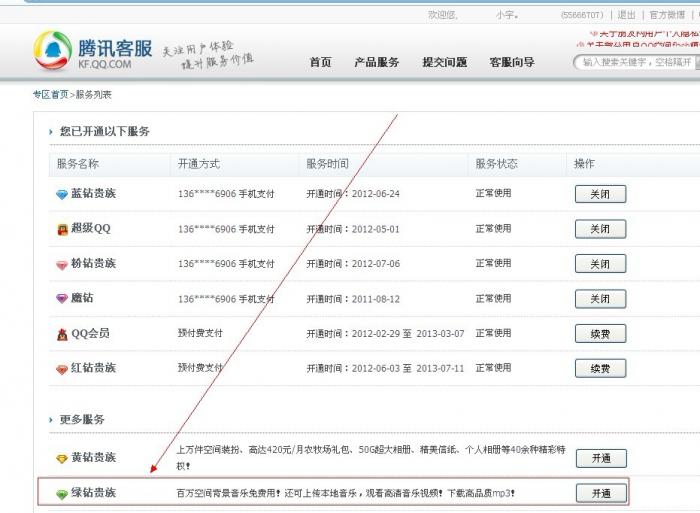This screenshot has height=513, width=700.
Task: Renew QQ会员 with the 续费 button
Action: pos(600,334)
